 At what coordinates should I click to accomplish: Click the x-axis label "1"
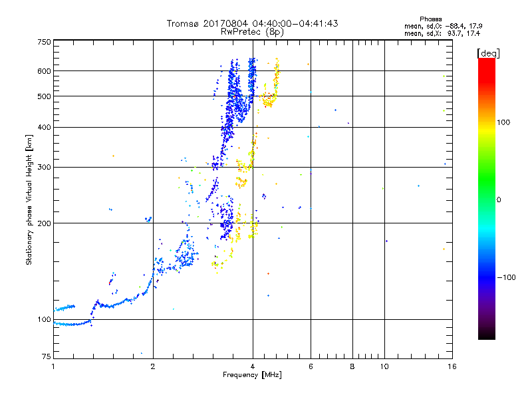(x=53, y=366)
